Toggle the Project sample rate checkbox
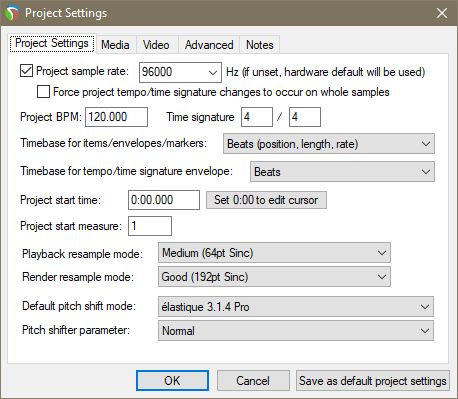 click(26, 71)
